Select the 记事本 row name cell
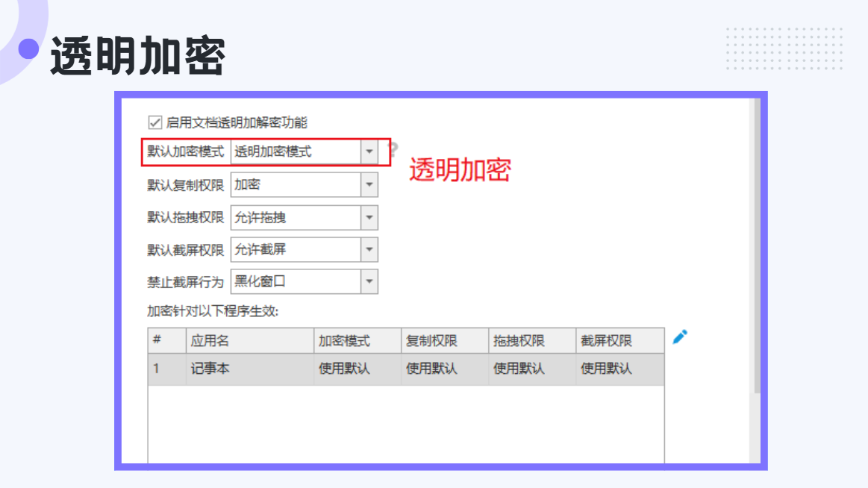868x488 pixels. point(250,369)
